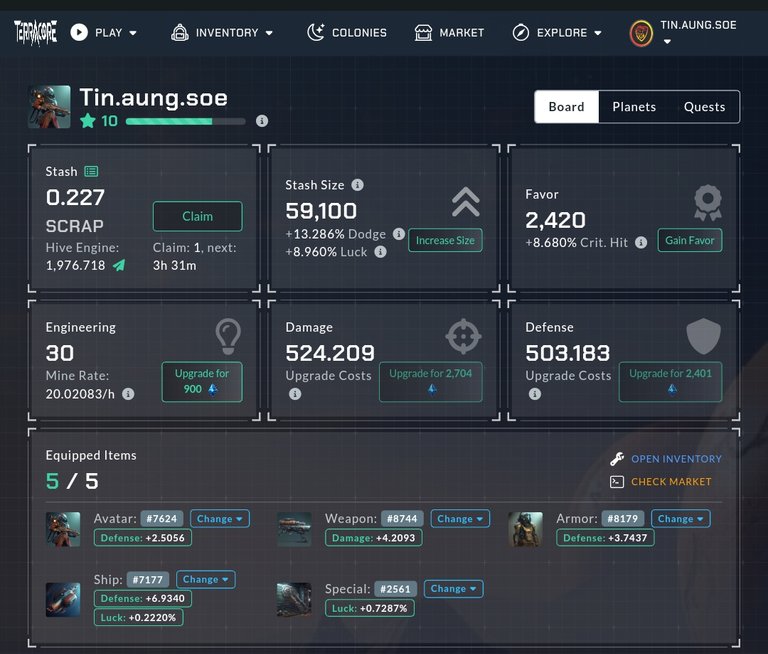Screen dimensions: 768x654
Task: Click the Gain Favor button
Action: coord(690,241)
